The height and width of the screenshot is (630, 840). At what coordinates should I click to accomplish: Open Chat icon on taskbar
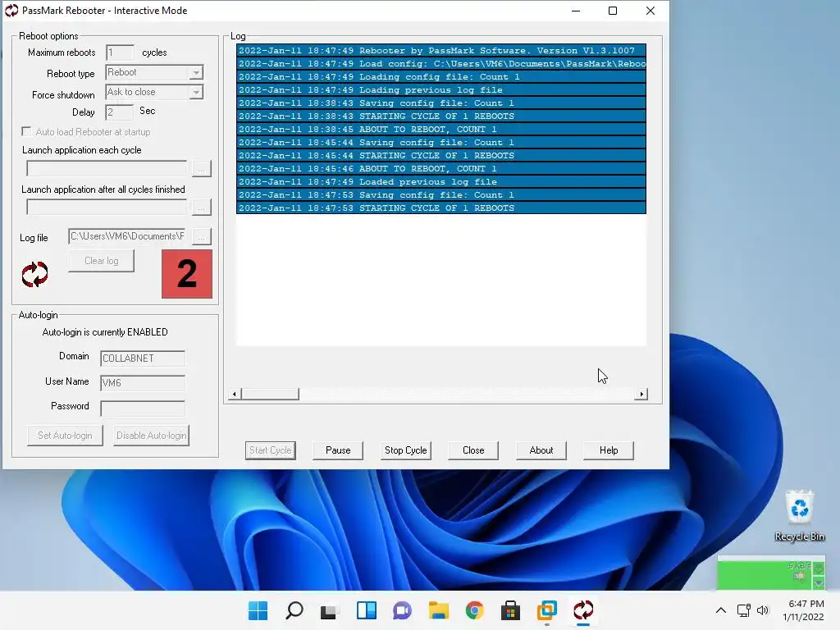pos(402,610)
